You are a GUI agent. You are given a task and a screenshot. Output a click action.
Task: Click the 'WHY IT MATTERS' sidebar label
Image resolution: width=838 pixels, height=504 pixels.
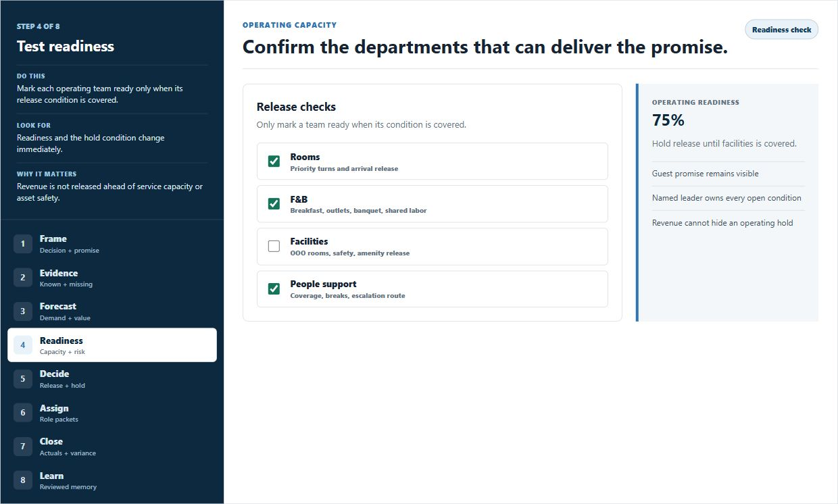point(47,174)
